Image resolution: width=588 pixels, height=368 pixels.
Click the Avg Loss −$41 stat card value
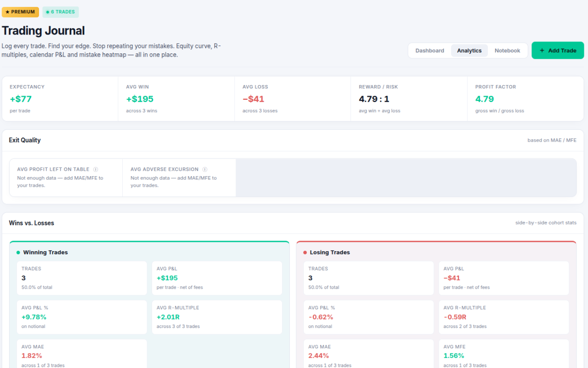(x=253, y=99)
